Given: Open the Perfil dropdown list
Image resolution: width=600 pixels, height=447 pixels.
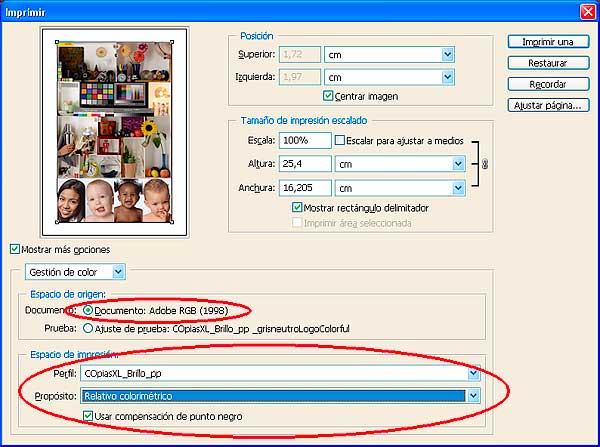Looking at the screenshot, I should (473, 373).
